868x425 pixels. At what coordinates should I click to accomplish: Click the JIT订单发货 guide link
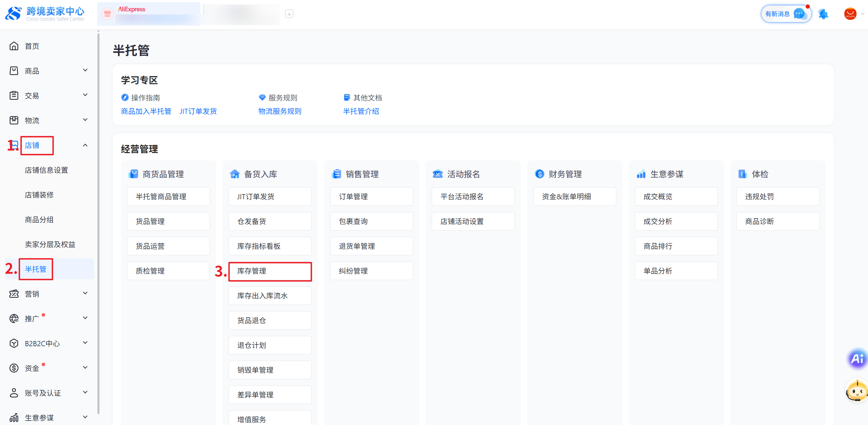pyautogui.click(x=198, y=111)
